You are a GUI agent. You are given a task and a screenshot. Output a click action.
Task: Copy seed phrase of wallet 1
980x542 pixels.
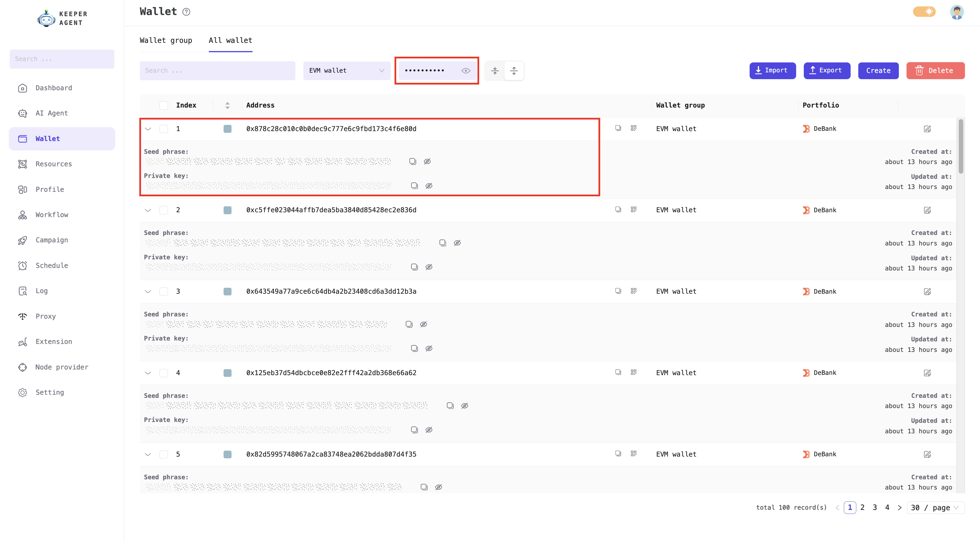tap(413, 161)
